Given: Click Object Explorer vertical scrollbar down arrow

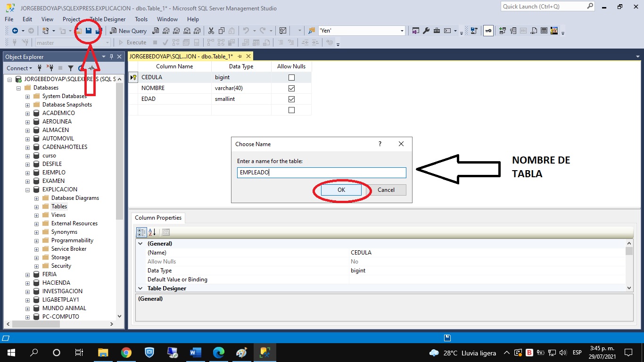Looking at the screenshot, I should pos(119,316).
